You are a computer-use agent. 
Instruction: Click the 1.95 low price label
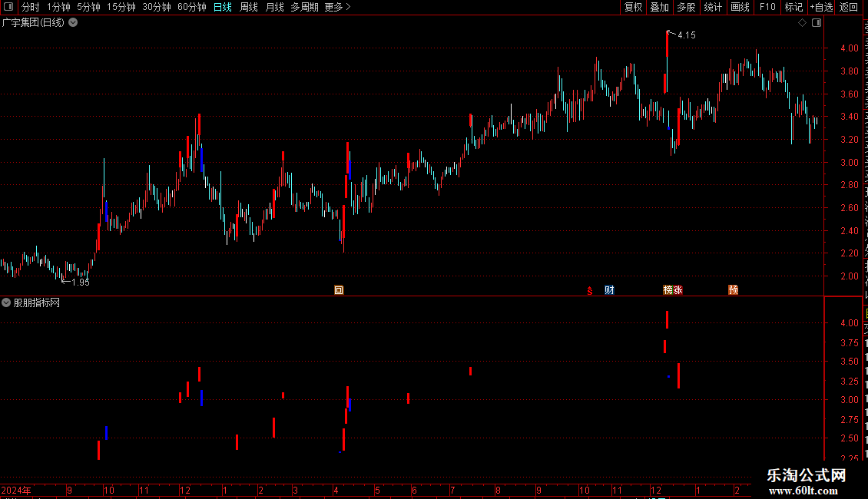(x=81, y=283)
